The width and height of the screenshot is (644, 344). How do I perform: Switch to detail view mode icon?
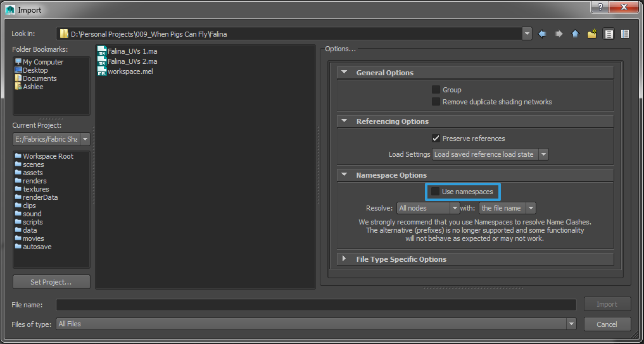pos(625,34)
